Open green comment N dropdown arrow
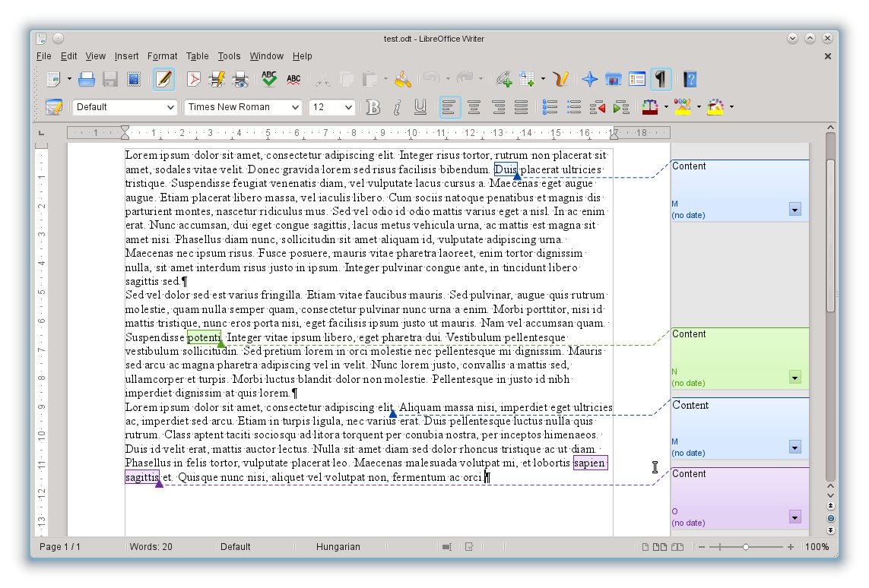Viewport: 869px width, 588px height. click(794, 378)
